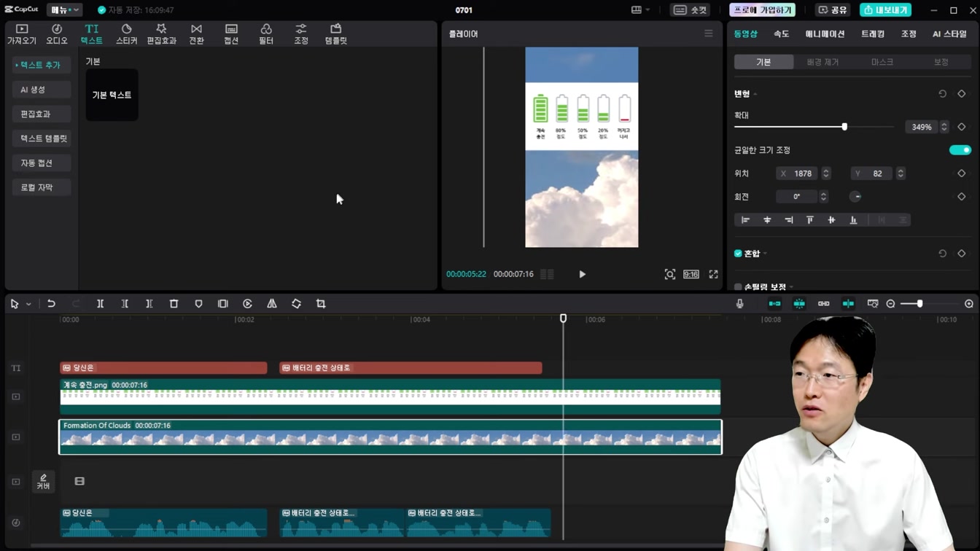This screenshot has height=551, width=980.
Task: Click the timeline zoom-in magnifier
Action: (x=969, y=304)
